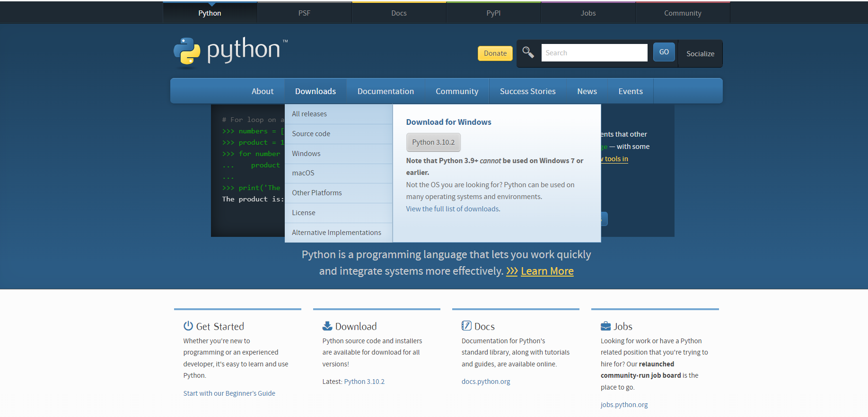Click the Get Started power icon
Screen dimensions: 868x417
click(188, 326)
